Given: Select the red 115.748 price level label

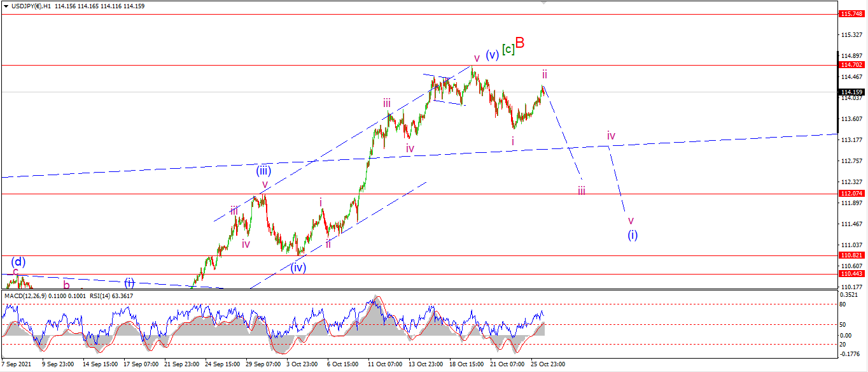Looking at the screenshot, I should pos(851,13).
